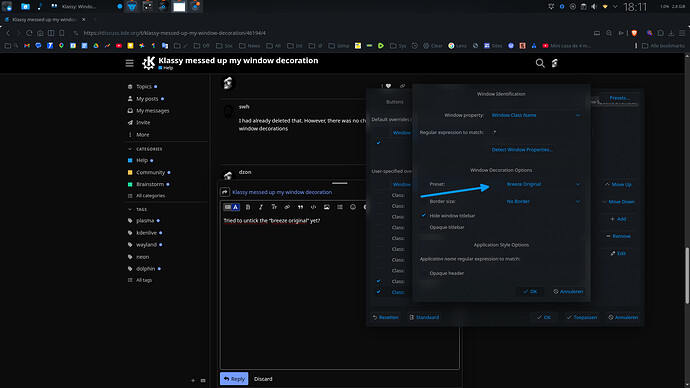Toggle the checkbox of the last Class row
Screen dimensions: 690x388
tap(378, 292)
